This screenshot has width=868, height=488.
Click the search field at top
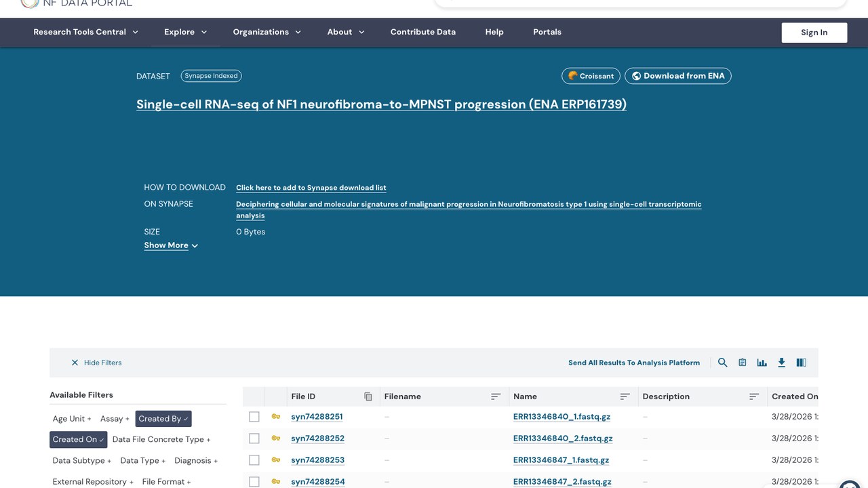point(641,3)
